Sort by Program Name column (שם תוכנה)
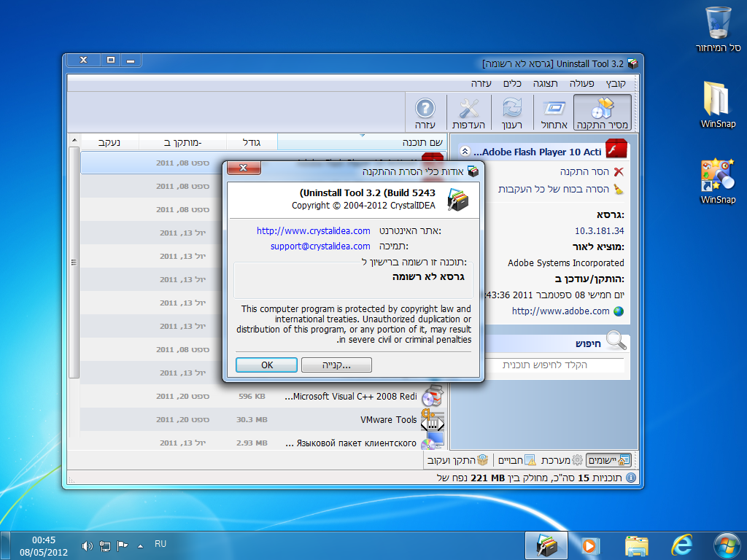The width and height of the screenshot is (747, 560). coord(362,142)
